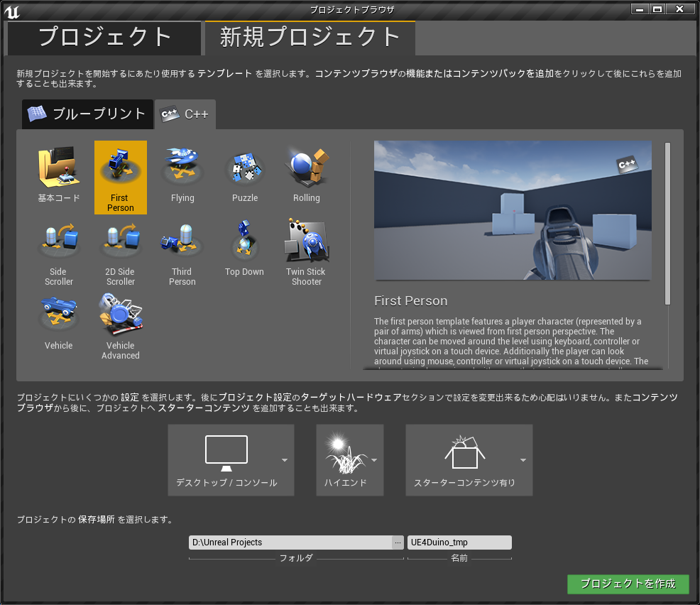Click the First Person description heading
The height and width of the screenshot is (605, 700).
point(411,301)
